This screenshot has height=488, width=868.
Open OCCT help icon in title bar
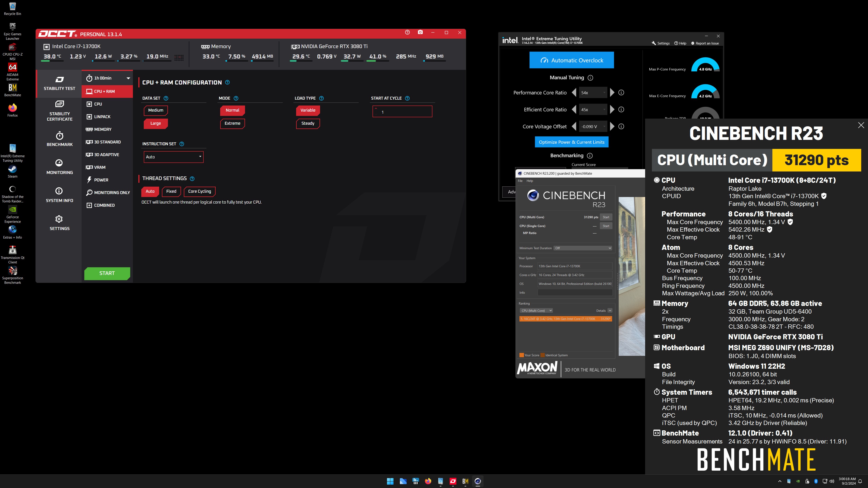pyautogui.click(x=407, y=32)
